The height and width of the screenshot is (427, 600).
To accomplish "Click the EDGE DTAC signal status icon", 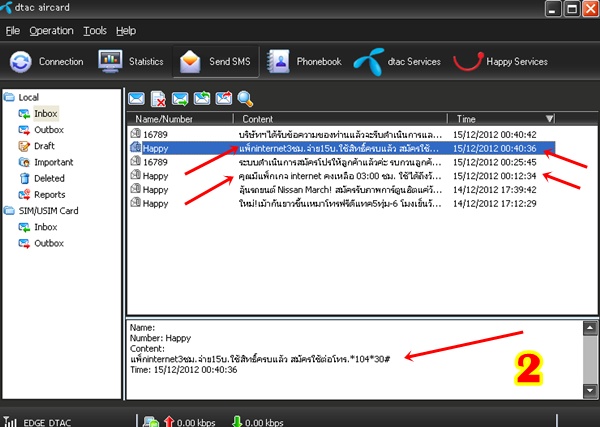I will coord(10,422).
